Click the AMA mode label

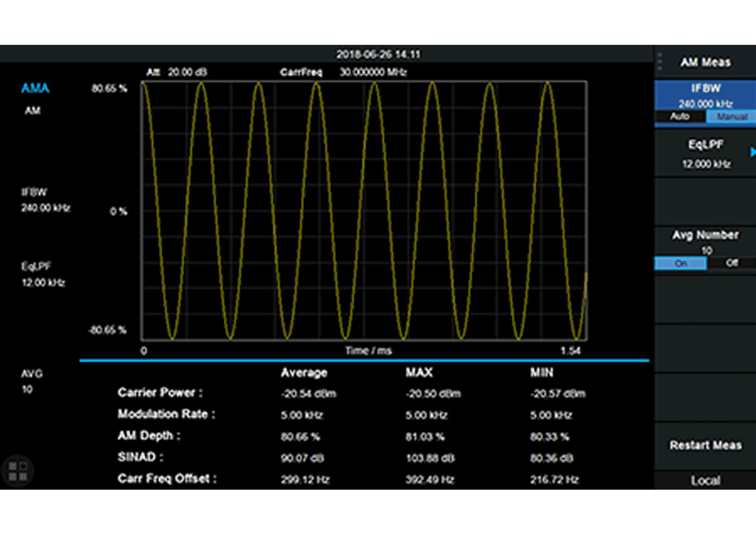coord(35,89)
